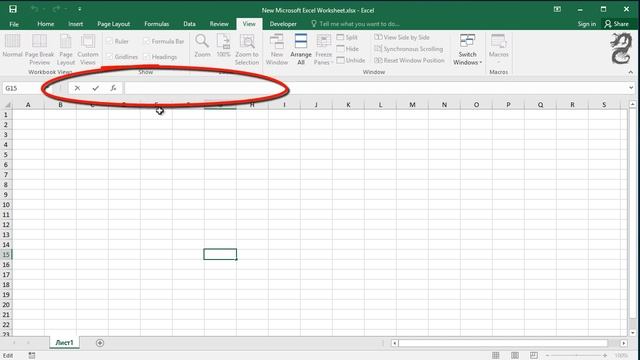Toggle the Gridlines checkbox
This screenshot has width=640, height=360.
pyautogui.click(x=109, y=56)
